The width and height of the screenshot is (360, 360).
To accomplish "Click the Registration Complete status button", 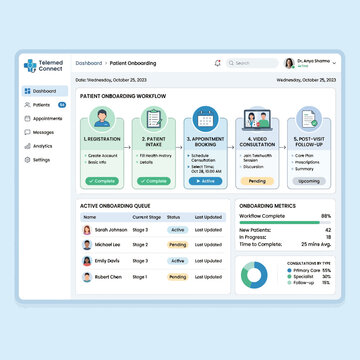I will point(102,181).
